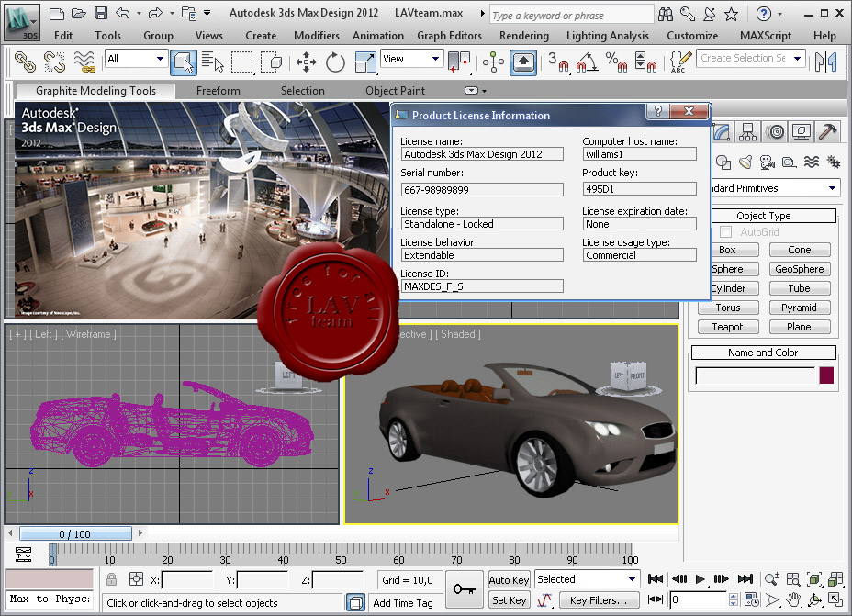Viewport: 852px width, 616px height.
Task: Click the Undo arrow icon
Action: 123,13
